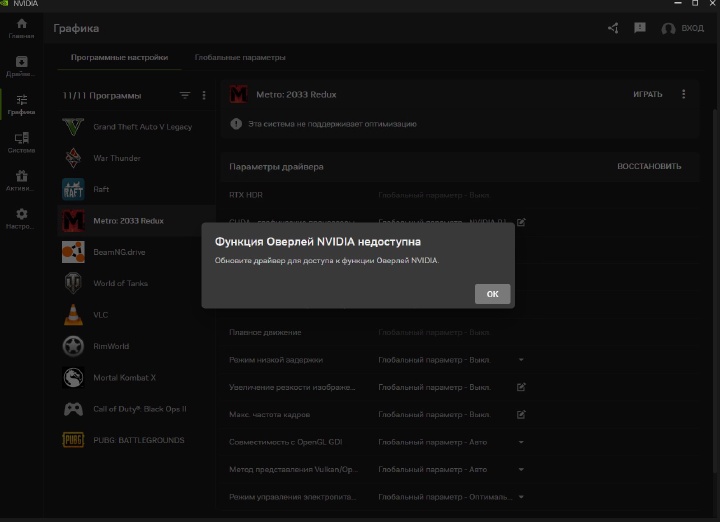720x522 pixels.
Task: Open the Драйверы sidebar section
Action: (x=22, y=67)
